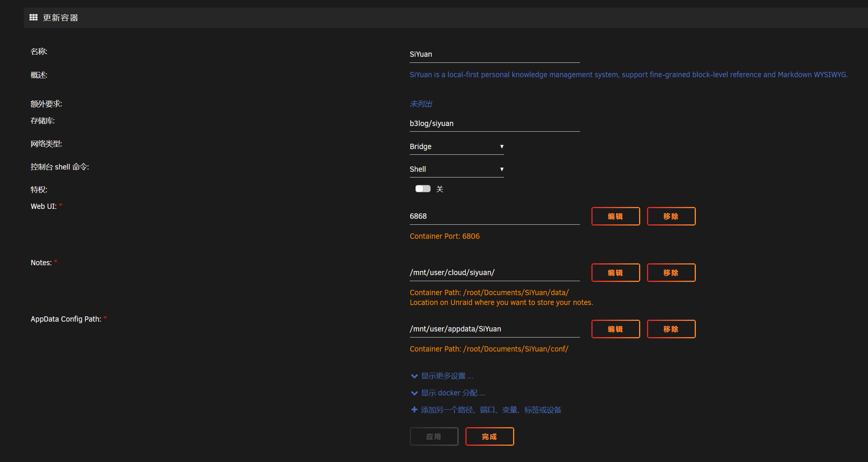Remove the AppData Config Path entry

[671, 329]
